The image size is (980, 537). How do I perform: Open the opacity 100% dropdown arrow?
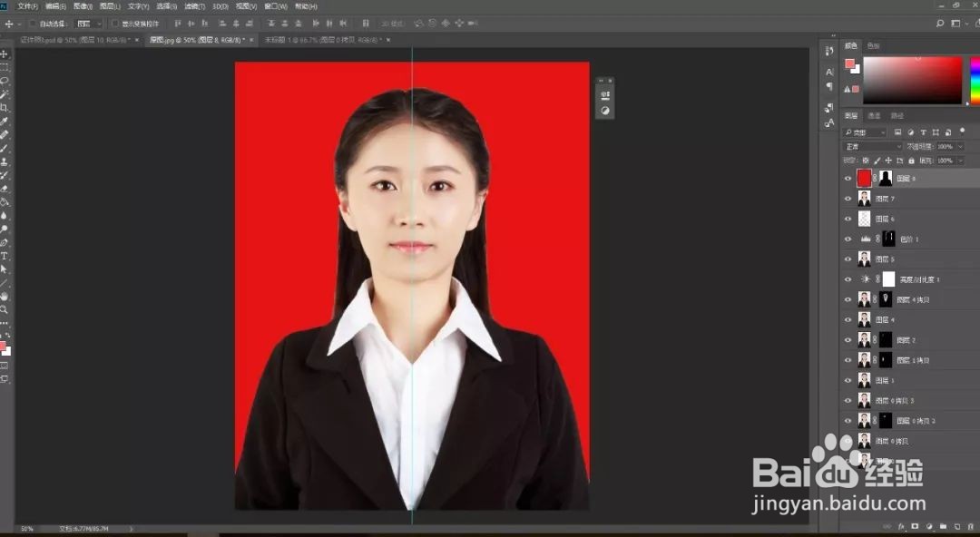[961, 146]
